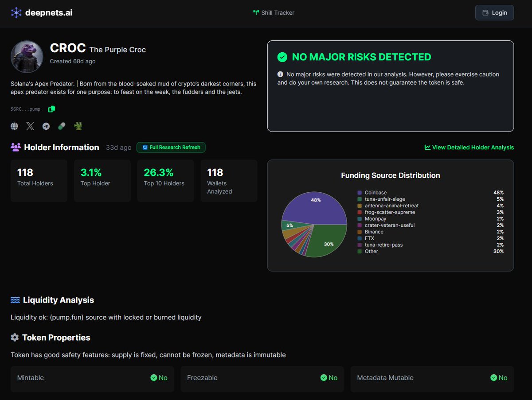Click the Liquidity Analysis waves icon
The width and height of the screenshot is (532, 400).
[15, 300]
